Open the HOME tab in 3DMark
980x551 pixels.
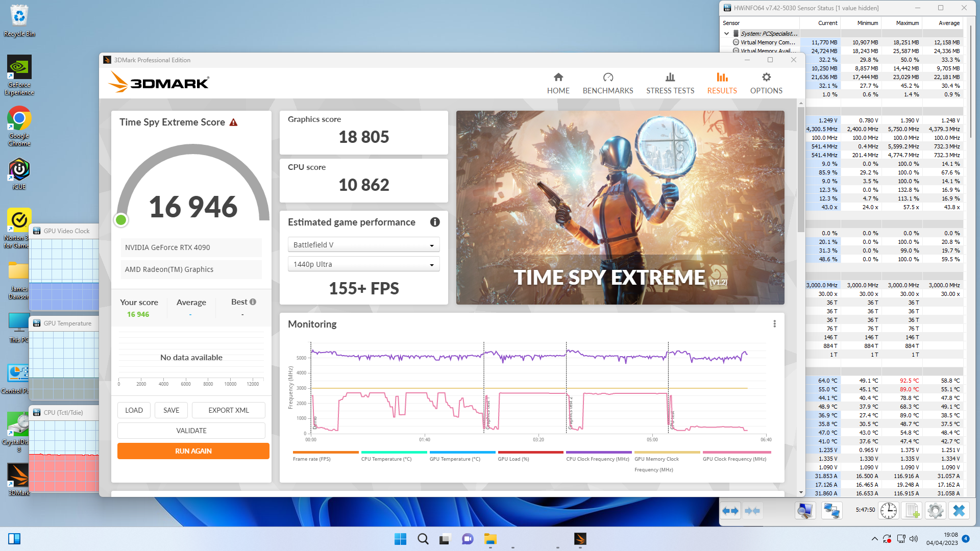[558, 83]
